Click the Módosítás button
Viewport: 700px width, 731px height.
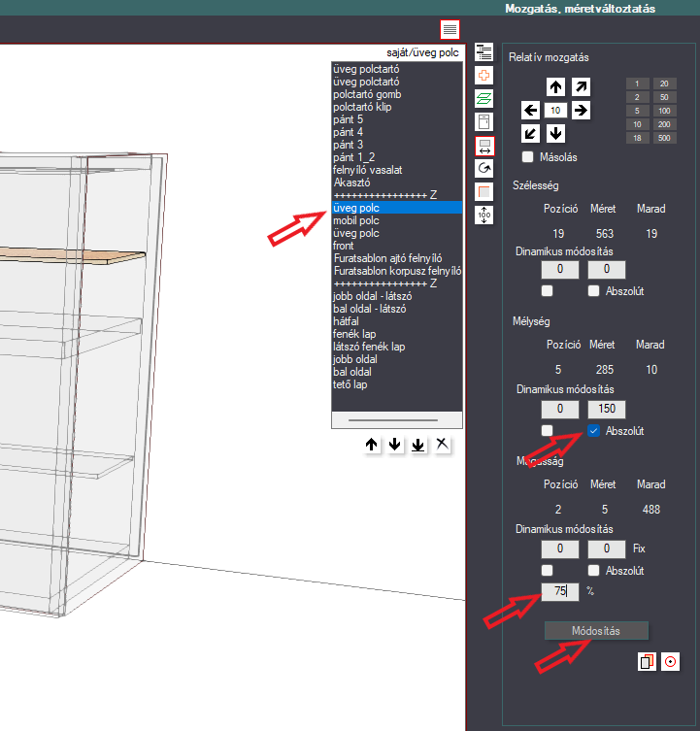tap(596, 631)
